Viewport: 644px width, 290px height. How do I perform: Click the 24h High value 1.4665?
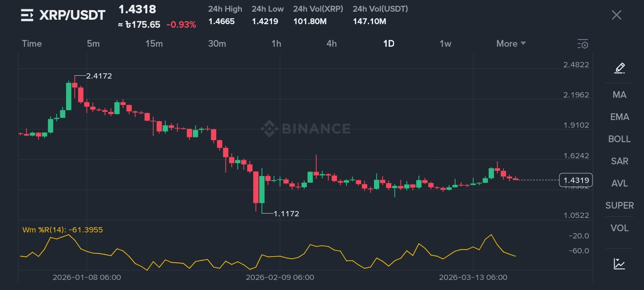221,21
